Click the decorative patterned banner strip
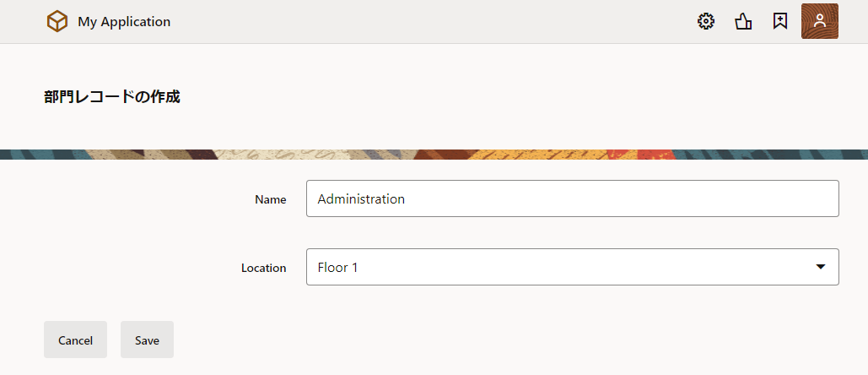The width and height of the screenshot is (868, 375). [x=434, y=155]
